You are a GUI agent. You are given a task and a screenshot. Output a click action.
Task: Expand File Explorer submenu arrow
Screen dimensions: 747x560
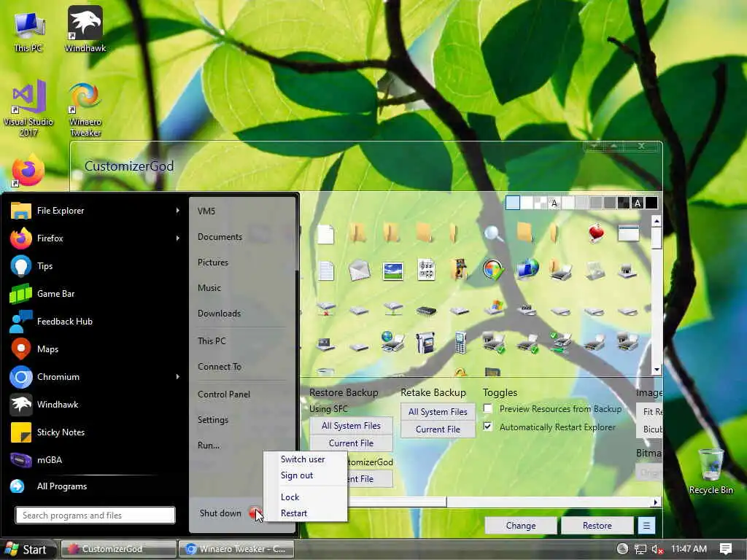pyautogui.click(x=178, y=210)
